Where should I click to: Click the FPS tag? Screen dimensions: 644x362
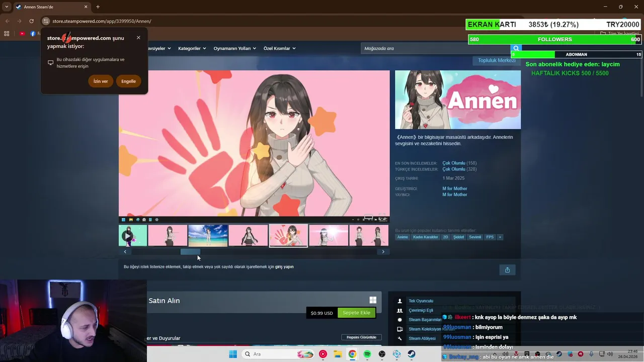[x=490, y=237]
